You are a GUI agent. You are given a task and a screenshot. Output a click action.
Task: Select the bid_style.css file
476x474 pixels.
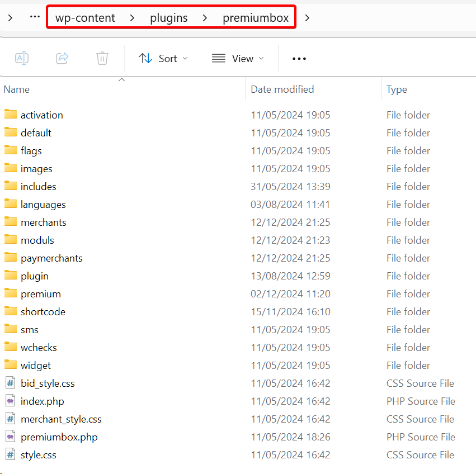click(48, 383)
